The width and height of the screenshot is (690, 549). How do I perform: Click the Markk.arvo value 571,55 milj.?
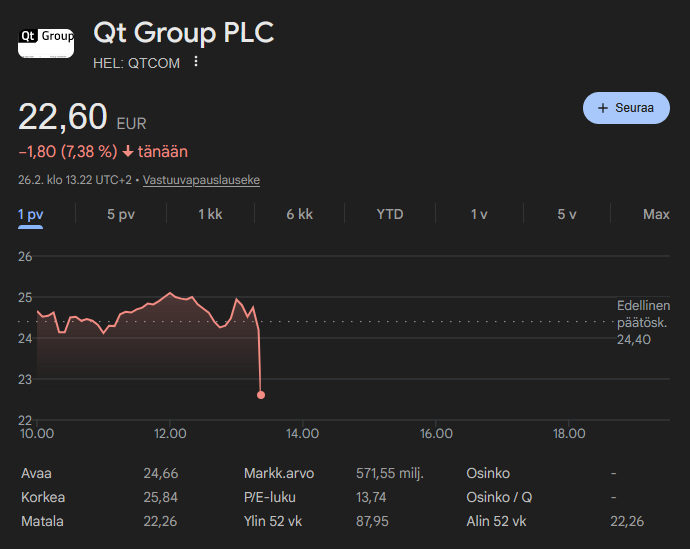[x=389, y=473]
